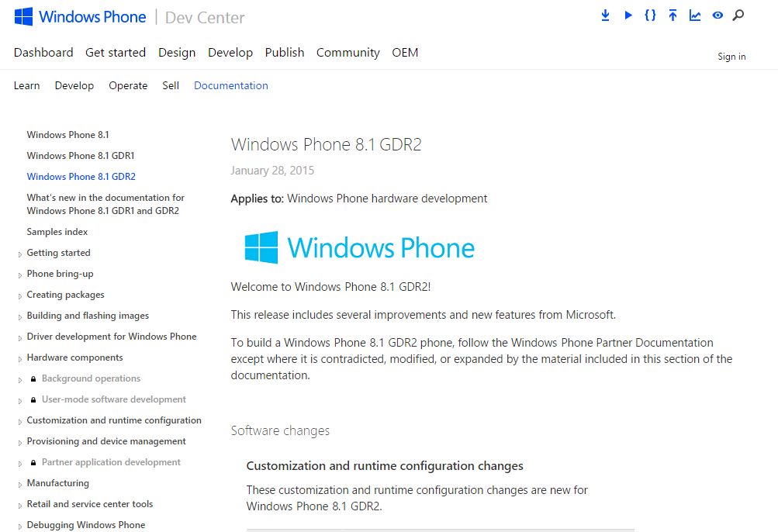Click the Dev Center header link
This screenshot has height=532, width=778.
coord(205,18)
